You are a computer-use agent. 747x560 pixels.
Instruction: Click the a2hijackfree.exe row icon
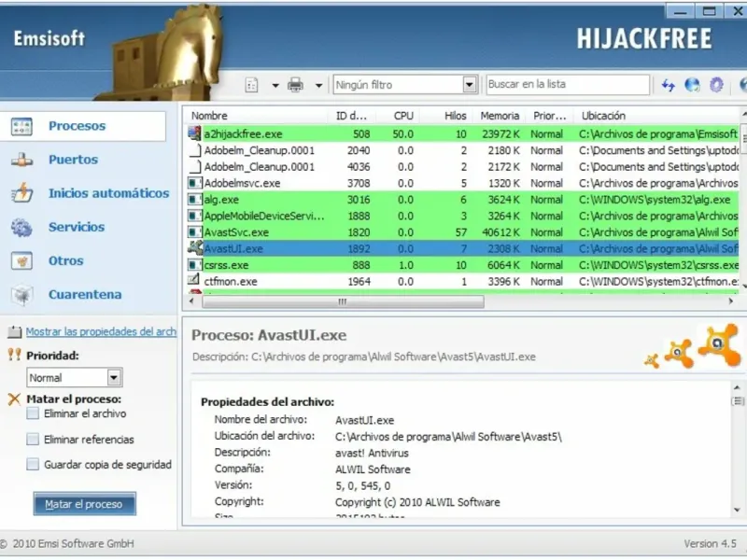[x=194, y=133]
